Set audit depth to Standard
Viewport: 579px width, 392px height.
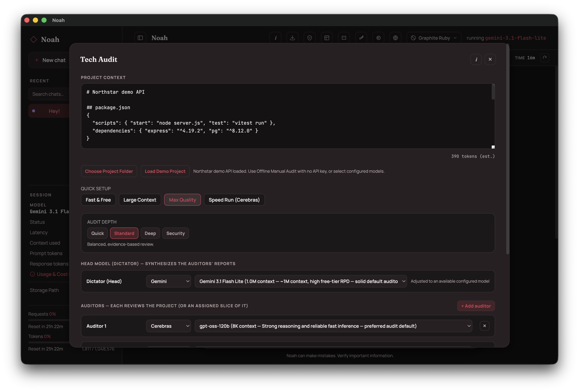(124, 233)
